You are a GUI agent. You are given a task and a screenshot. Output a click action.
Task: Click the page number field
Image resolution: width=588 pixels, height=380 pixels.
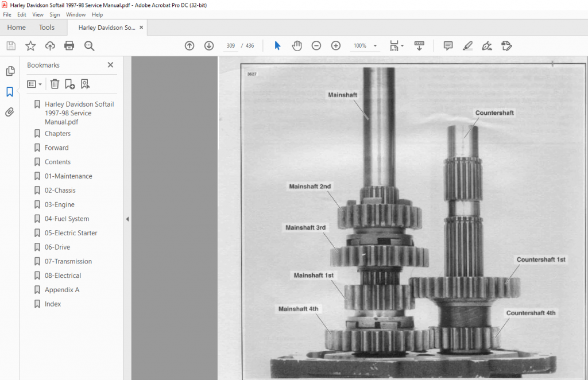231,46
